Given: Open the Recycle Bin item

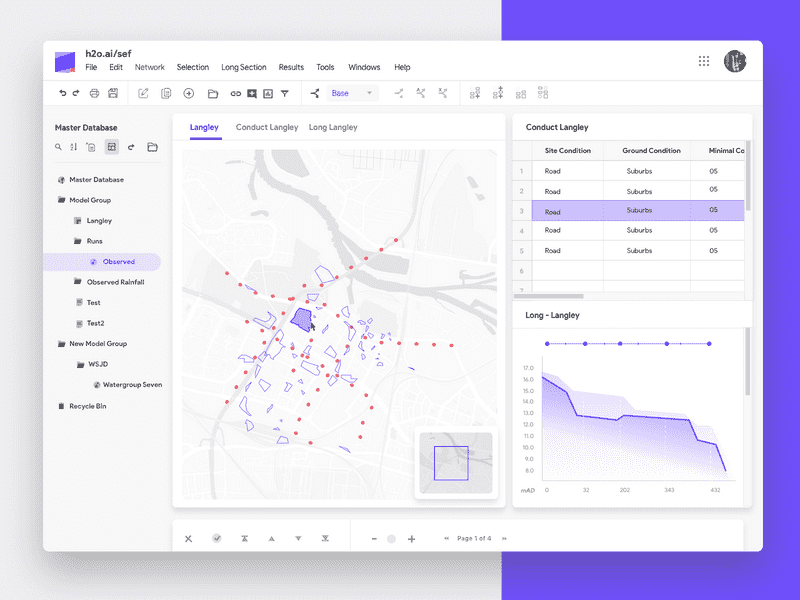Looking at the screenshot, I should coord(87,406).
